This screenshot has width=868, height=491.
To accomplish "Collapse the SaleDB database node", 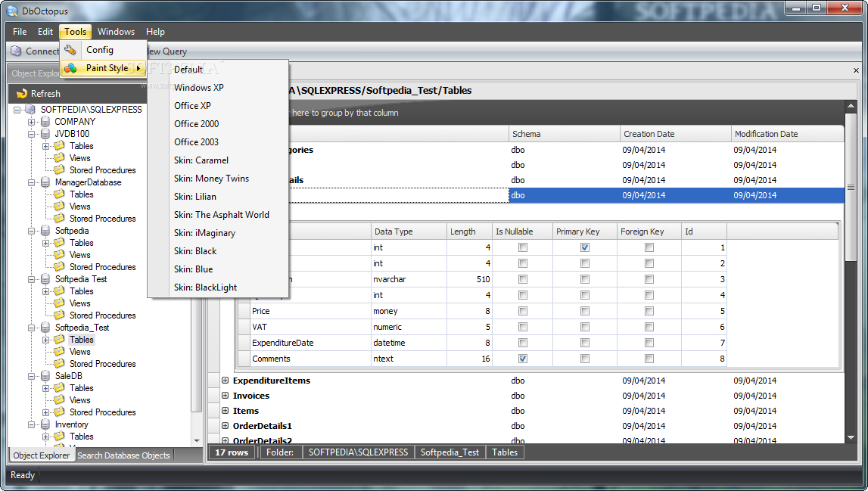I will [32, 376].
